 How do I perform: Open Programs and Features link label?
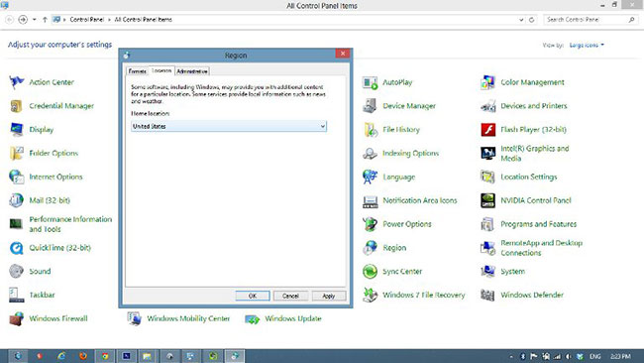[538, 224]
